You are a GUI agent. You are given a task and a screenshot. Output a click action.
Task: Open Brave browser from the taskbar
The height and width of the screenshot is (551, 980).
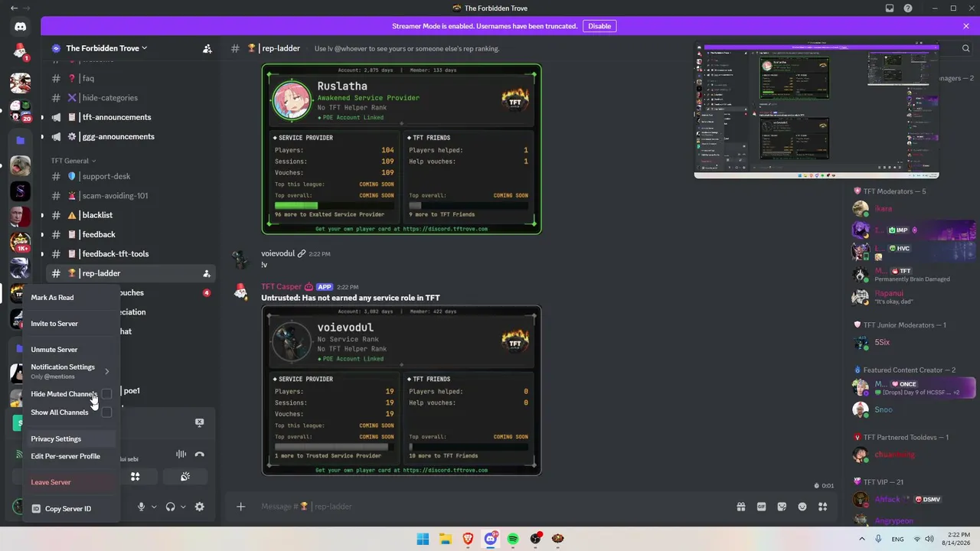(x=468, y=539)
